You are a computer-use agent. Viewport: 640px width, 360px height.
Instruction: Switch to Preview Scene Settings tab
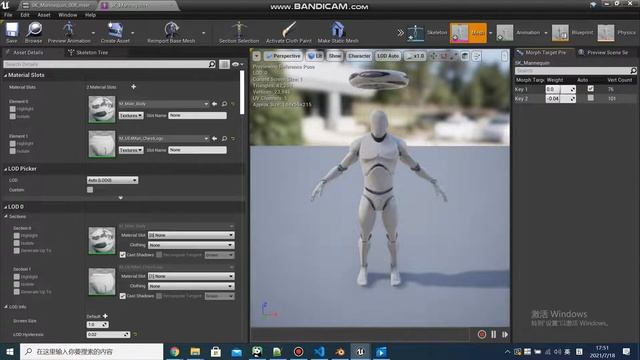603,52
